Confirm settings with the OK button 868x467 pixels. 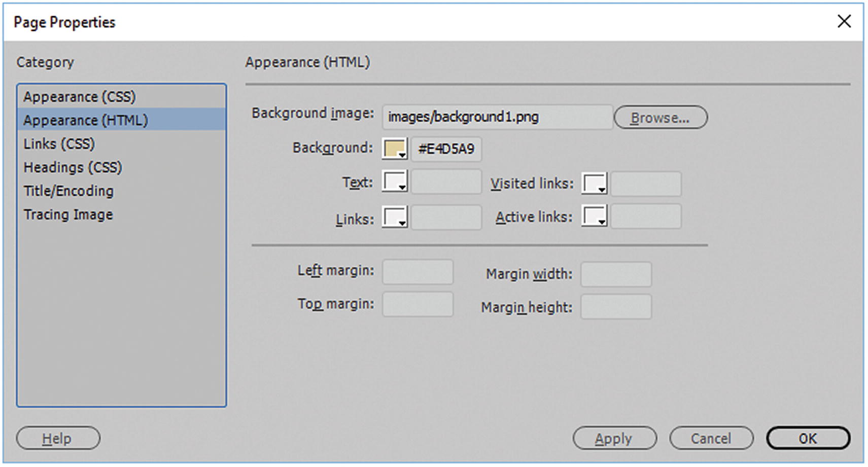pos(808,438)
